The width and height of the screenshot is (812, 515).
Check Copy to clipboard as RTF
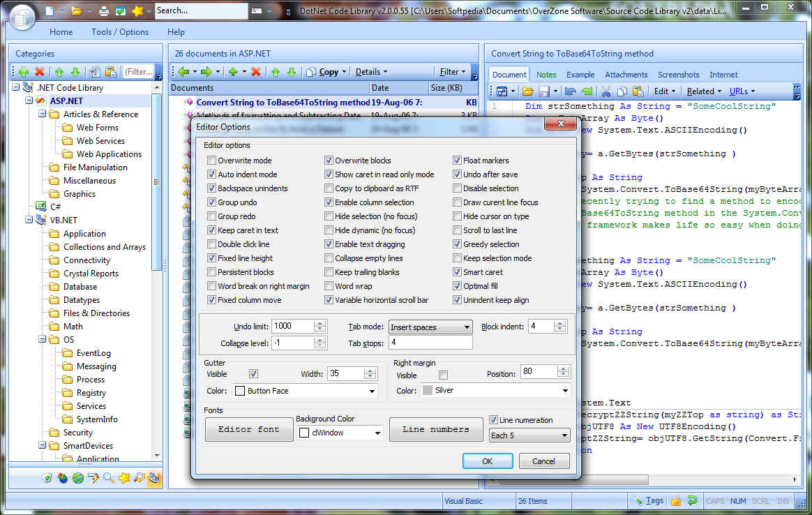click(329, 188)
